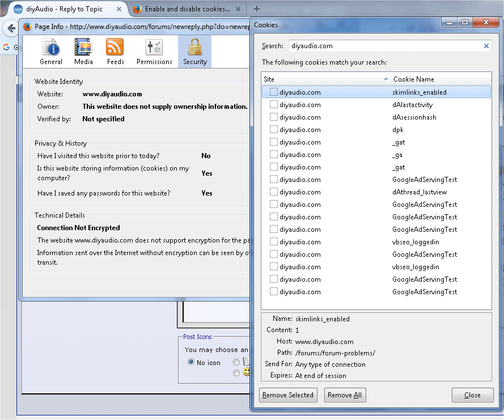Click the smiley post icon radio option
Image resolution: width=504 pixels, height=420 pixels.
tap(236, 373)
